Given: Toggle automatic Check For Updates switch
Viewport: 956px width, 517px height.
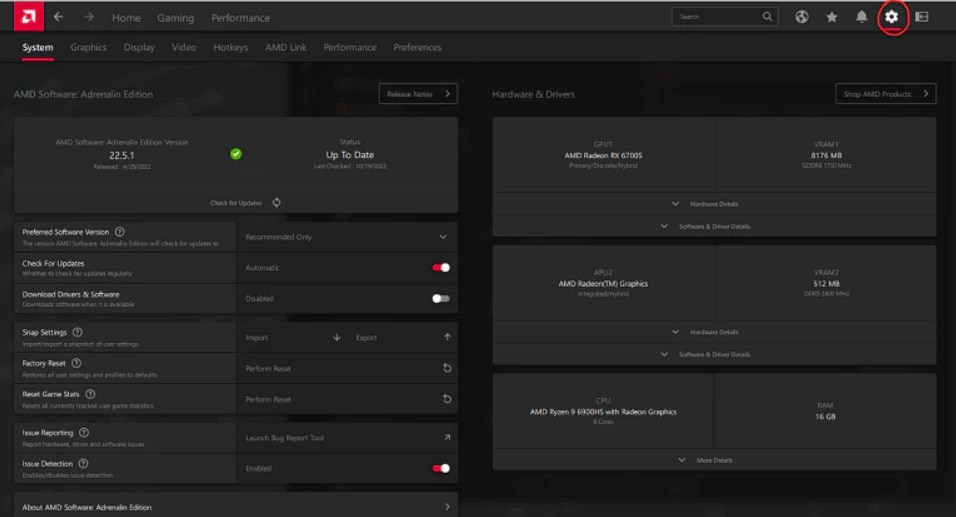Looking at the screenshot, I should 441,268.
